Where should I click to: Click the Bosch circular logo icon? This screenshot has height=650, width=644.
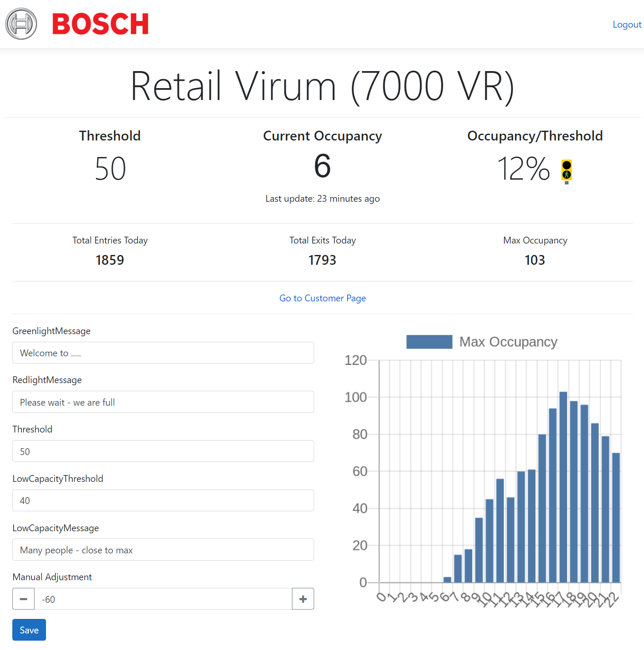pyautogui.click(x=21, y=24)
